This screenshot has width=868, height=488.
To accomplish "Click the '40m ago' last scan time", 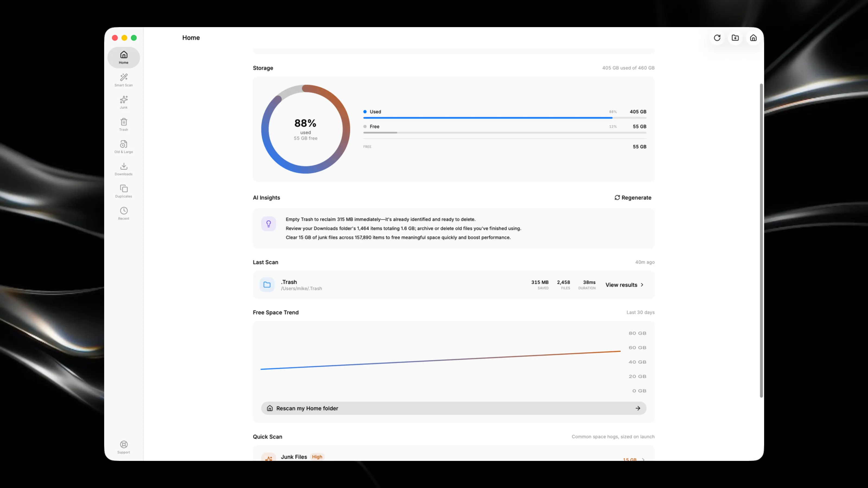I will 644,262.
